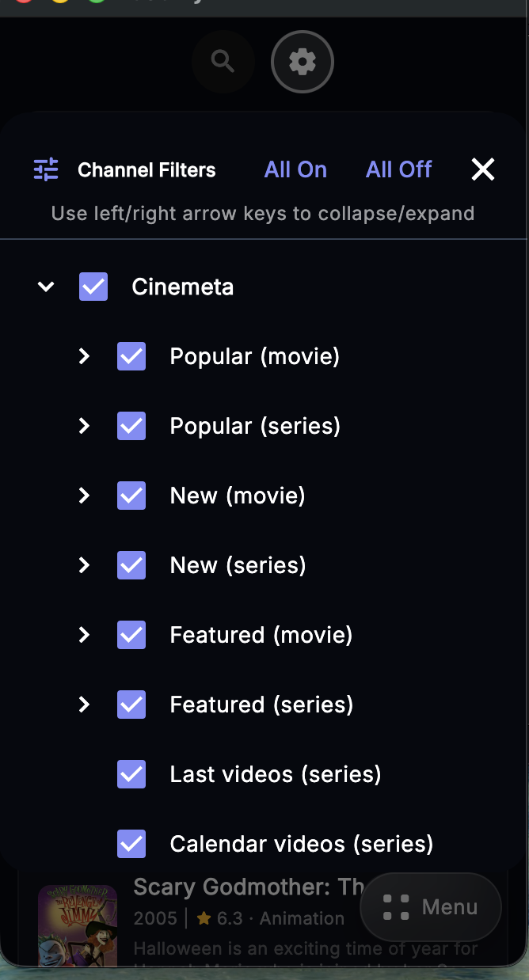Image resolution: width=529 pixels, height=980 pixels.
Task: Select the collapse chevron next to Cinemeta
Action: point(46,287)
